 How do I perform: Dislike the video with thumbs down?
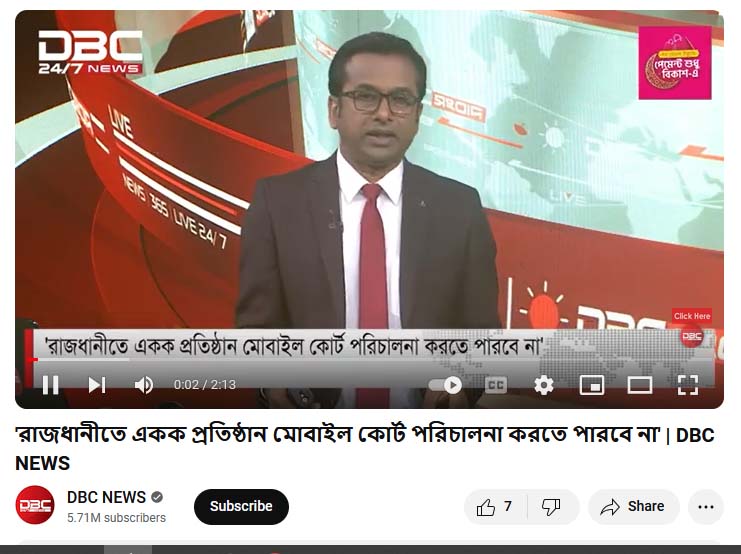click(x=552, y=507)
